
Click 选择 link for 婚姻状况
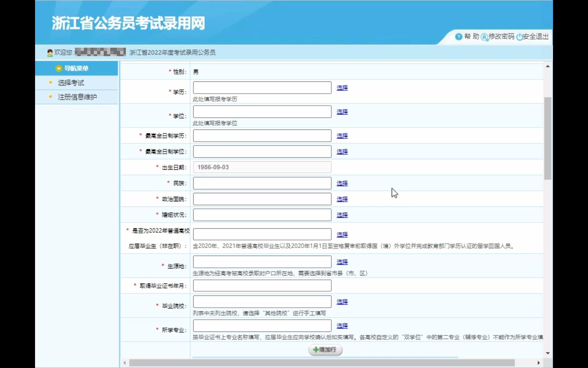coord(342,215)
